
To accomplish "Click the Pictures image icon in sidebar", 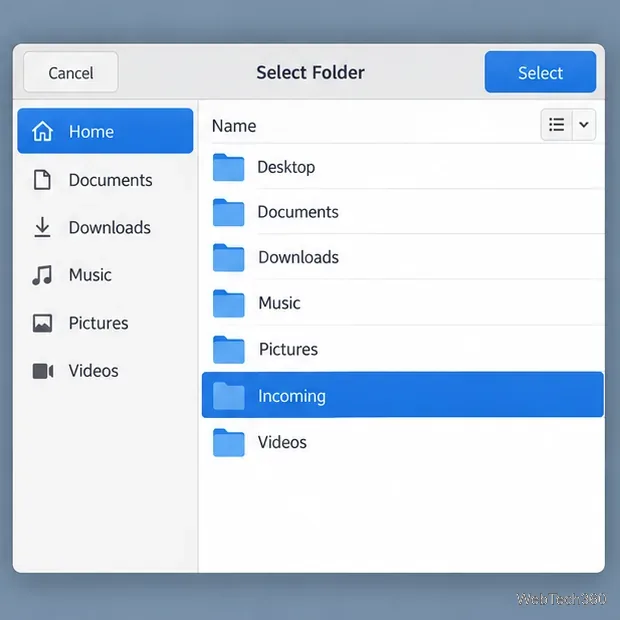I will pos(42,323).
